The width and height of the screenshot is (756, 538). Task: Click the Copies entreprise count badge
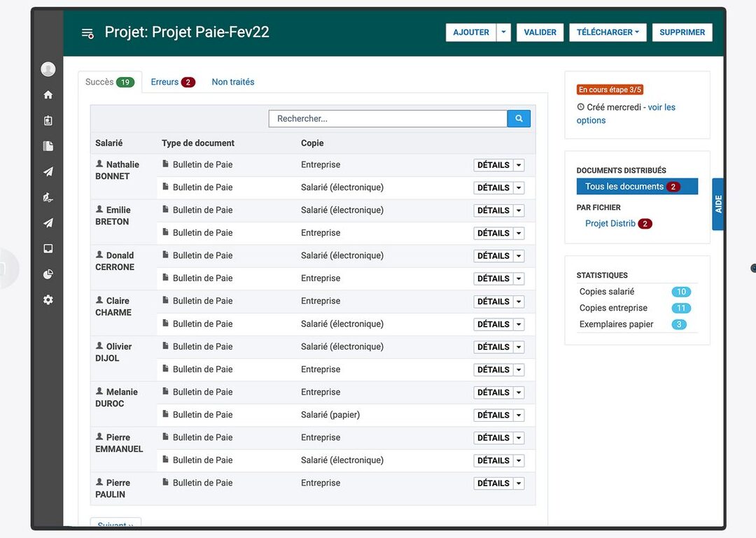tap(681, 308)
